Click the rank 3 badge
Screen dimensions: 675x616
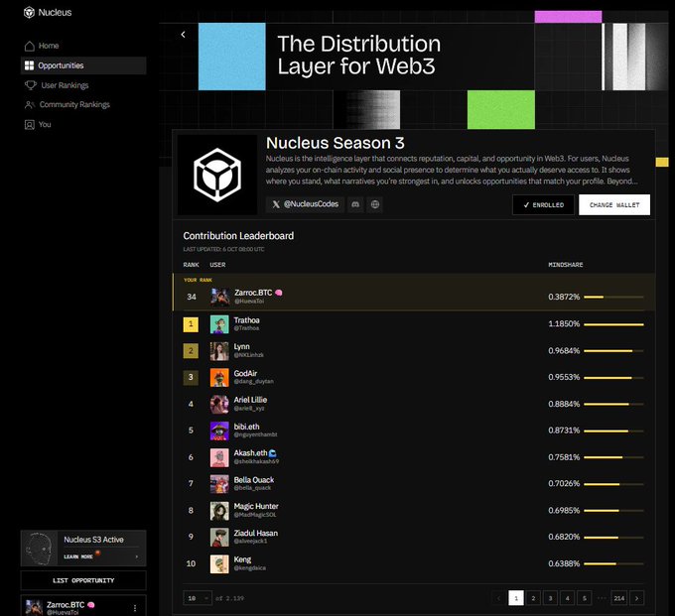(191, 378)
